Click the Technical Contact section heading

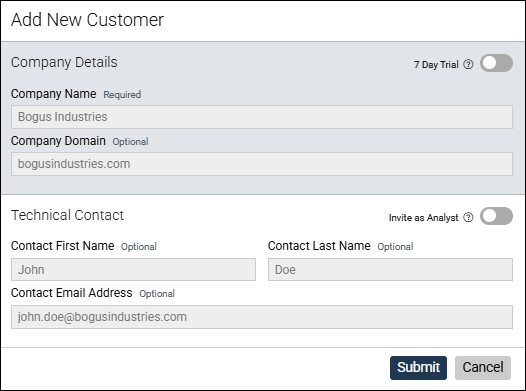click(67, 215)
